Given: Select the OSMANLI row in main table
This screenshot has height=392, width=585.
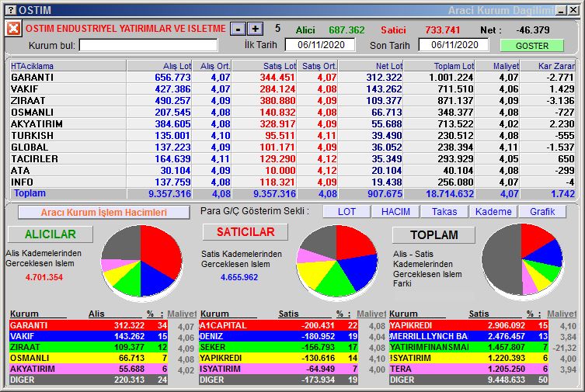Looking at the screenshot, I should 292,112.
